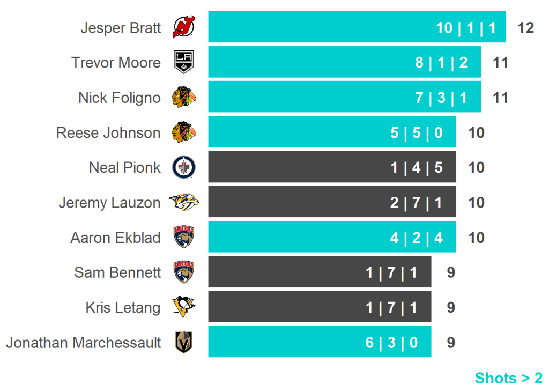
Task: Click the "1 | 7 | 1" label on Kris Letang's bar
Action: (x=391, y=307)
